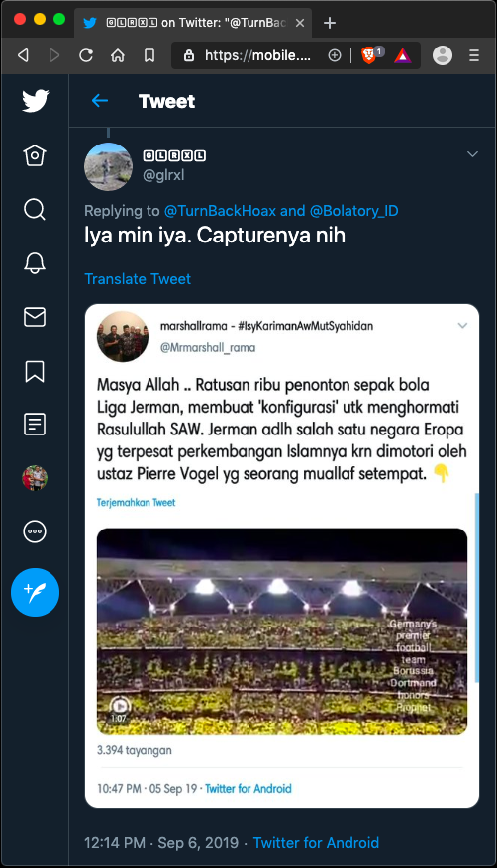This screenshot has width=497, height=868.
Task: Click the browser address bar URL
Action: click(257, 55)
